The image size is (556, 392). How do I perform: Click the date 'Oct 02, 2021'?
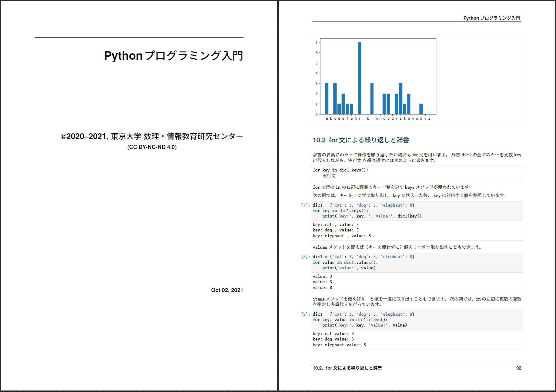pyautogui.click(x=227, y=290)
